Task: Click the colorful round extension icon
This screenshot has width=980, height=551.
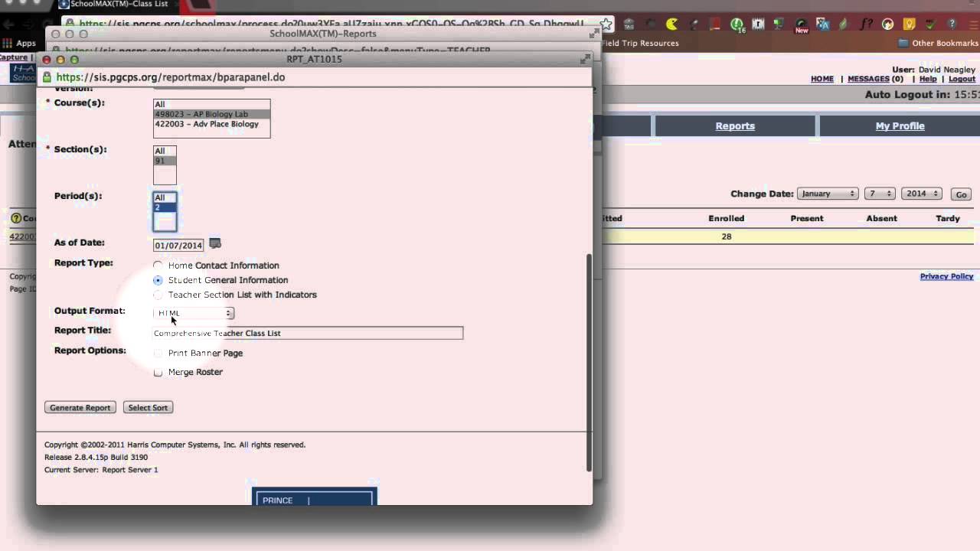Action: point(887,24)
